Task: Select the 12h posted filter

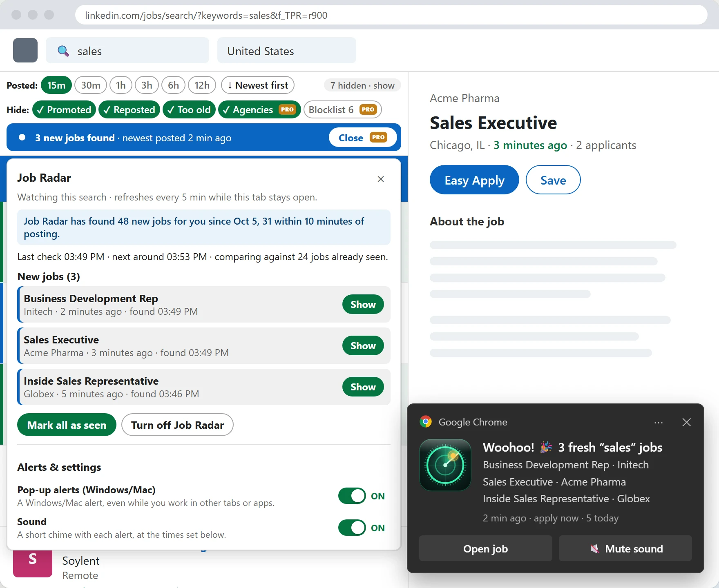Action: [x=202, y=85]
